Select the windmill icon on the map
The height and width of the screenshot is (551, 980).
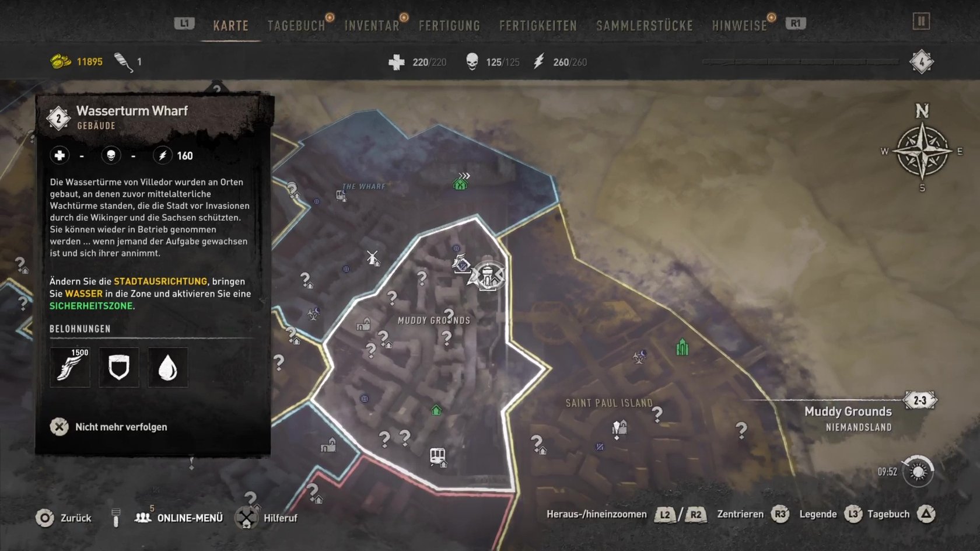click(x=373, y=257)
